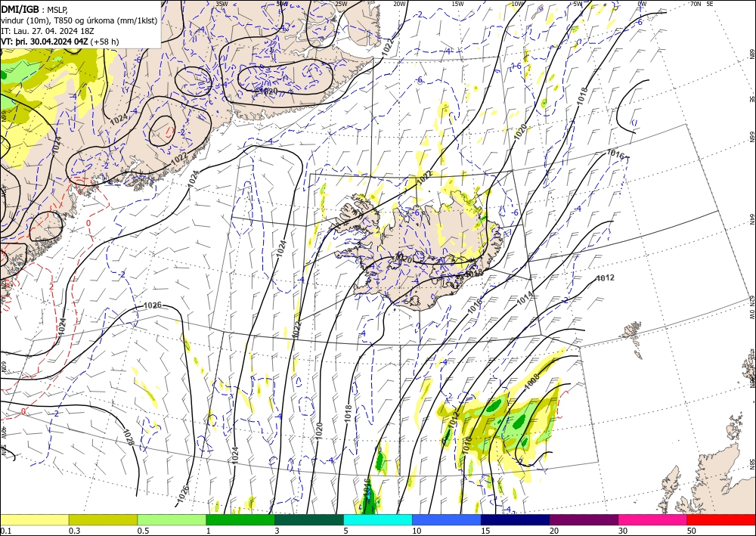Click the "25W" longitude label

341,4
